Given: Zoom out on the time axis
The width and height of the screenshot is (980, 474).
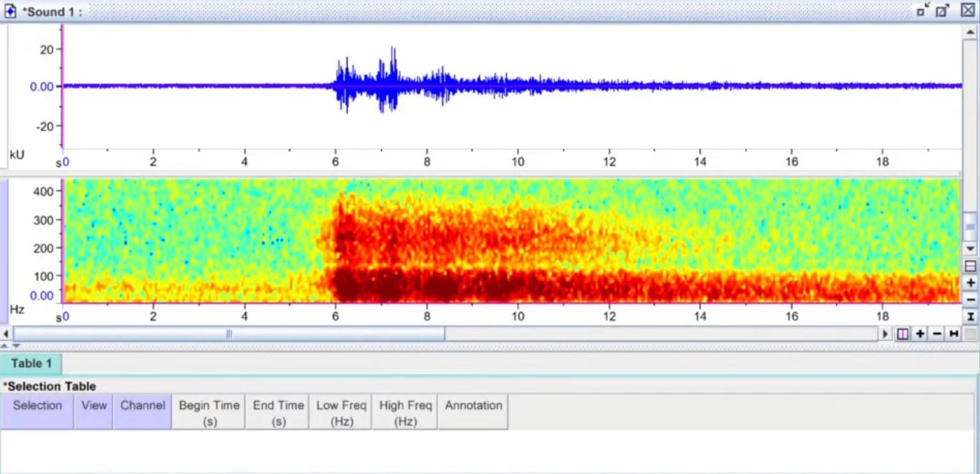Looking at the screenshot, I should click(937, 334).
